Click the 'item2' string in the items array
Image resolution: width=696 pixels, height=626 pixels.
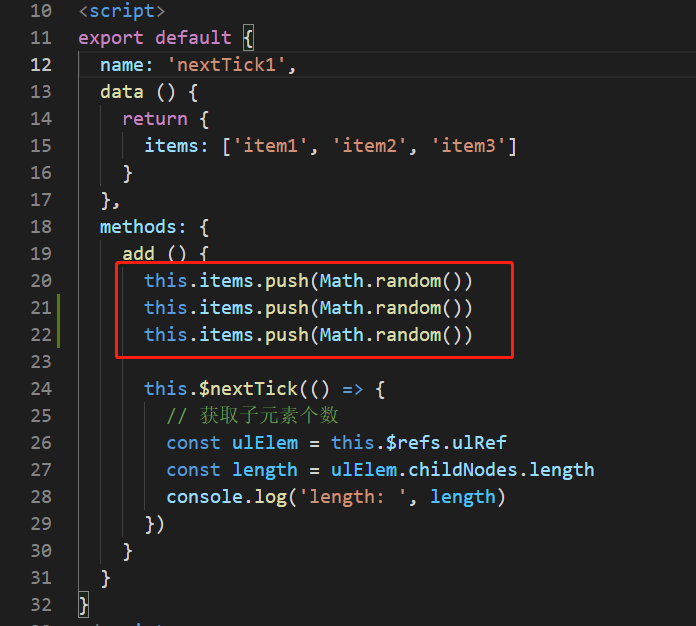point(369,146)
